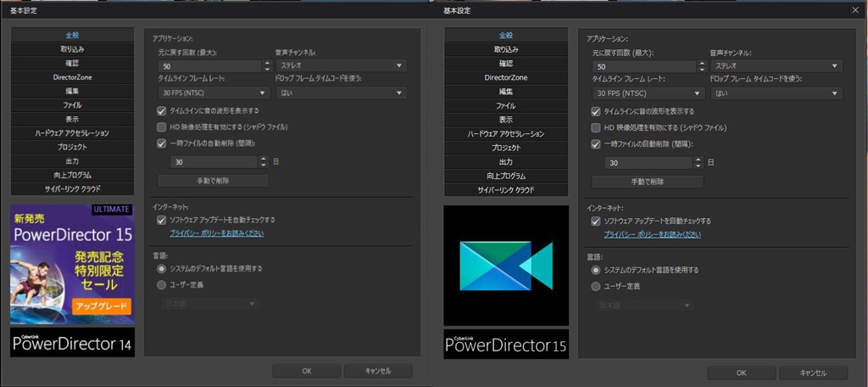Open 音声チャンネル dropdown in PowerDirector 14 window
This screenshot has width=868, height=387.
[x=341, y=66]
